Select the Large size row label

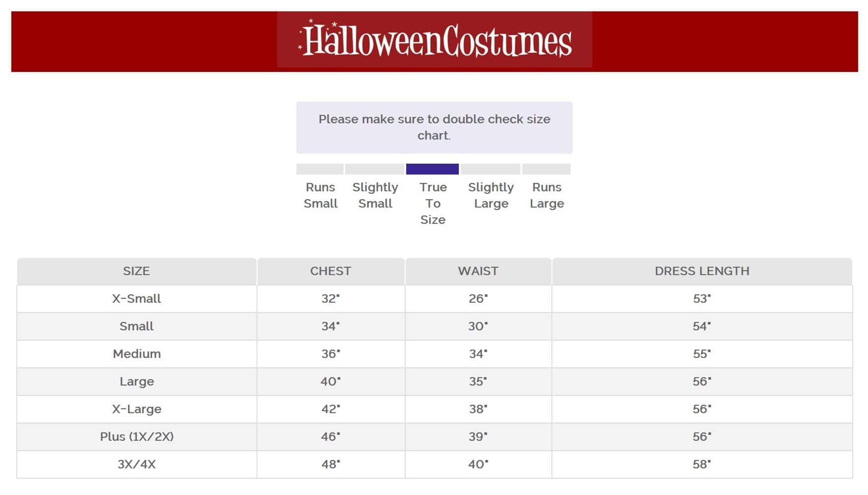click(x=136, y=382)
